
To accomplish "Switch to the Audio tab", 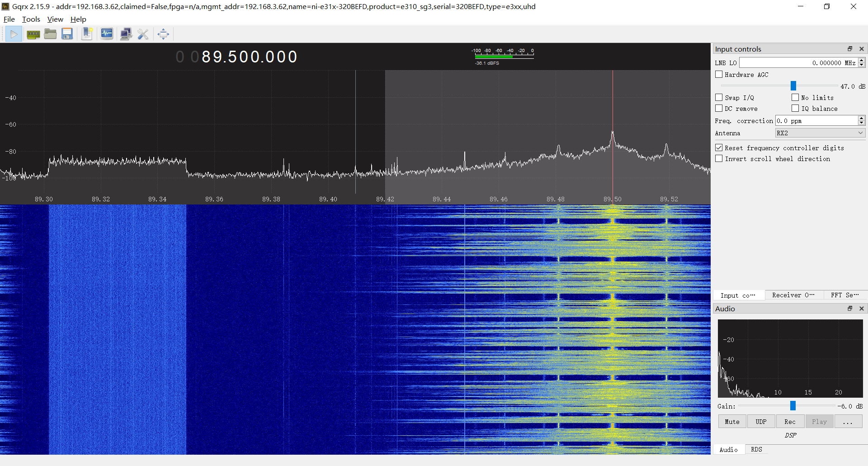I will (x=729, y=449).
